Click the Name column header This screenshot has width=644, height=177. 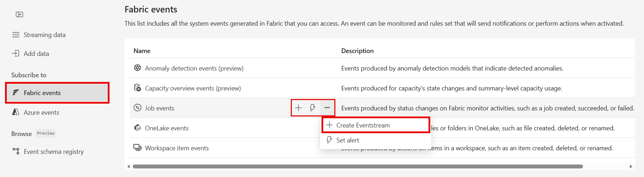pyautogui.click(x=142, y=51)
